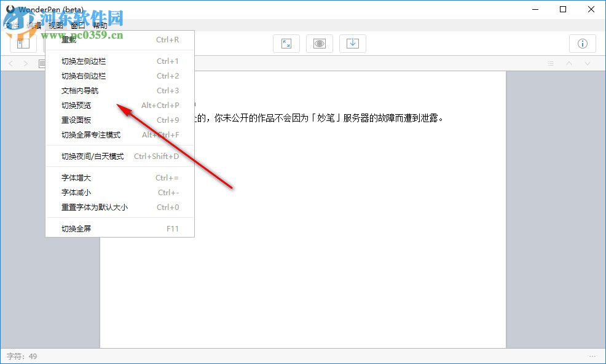
Task: Select 切换左侧边栏 from the view menu
Action: [x=82, y=61]
